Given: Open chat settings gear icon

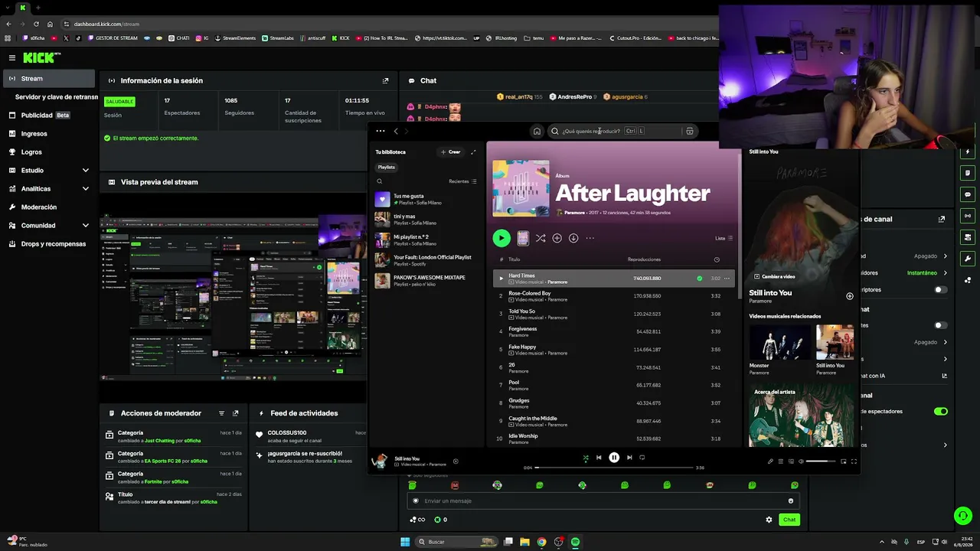Looking at the screenshot, I should click(x=769, y=520).
